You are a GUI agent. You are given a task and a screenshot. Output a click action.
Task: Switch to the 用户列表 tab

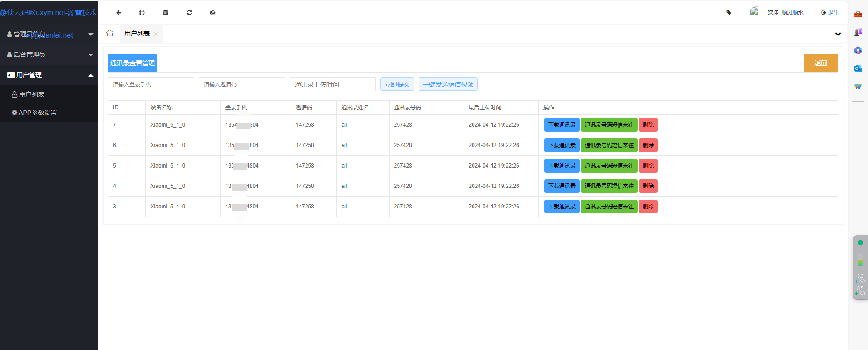(x=137, y=34)
